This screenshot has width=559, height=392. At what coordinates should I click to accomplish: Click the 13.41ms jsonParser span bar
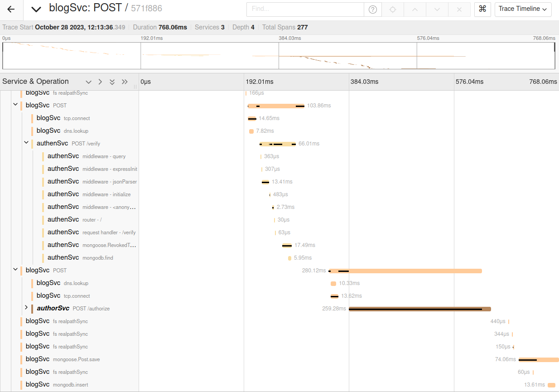(265, 182)
